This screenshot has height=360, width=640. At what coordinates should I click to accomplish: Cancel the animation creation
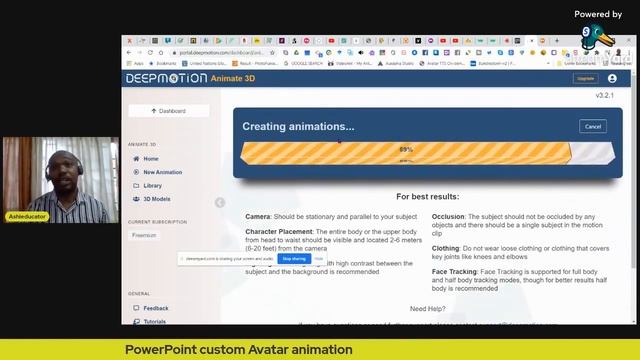tap(593, 127)
